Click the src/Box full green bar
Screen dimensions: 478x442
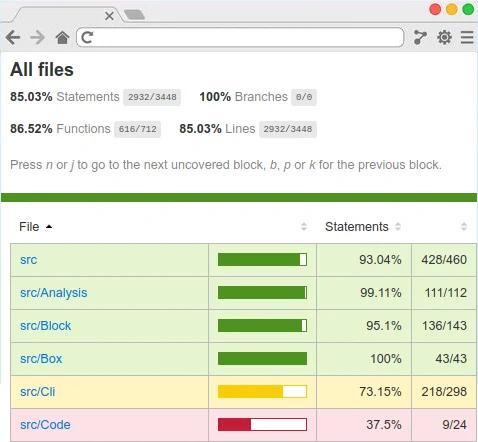pos(262,359)
